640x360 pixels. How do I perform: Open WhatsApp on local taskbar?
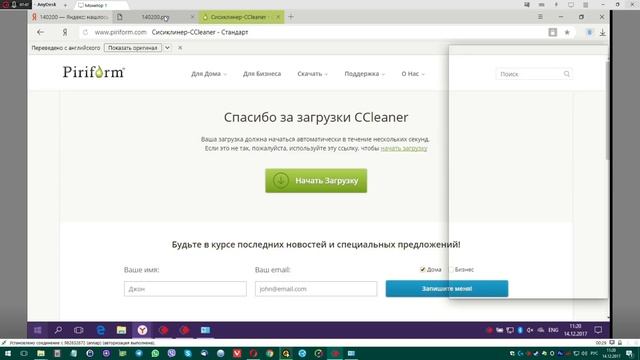pyautogui.click(x=155, y=353)
